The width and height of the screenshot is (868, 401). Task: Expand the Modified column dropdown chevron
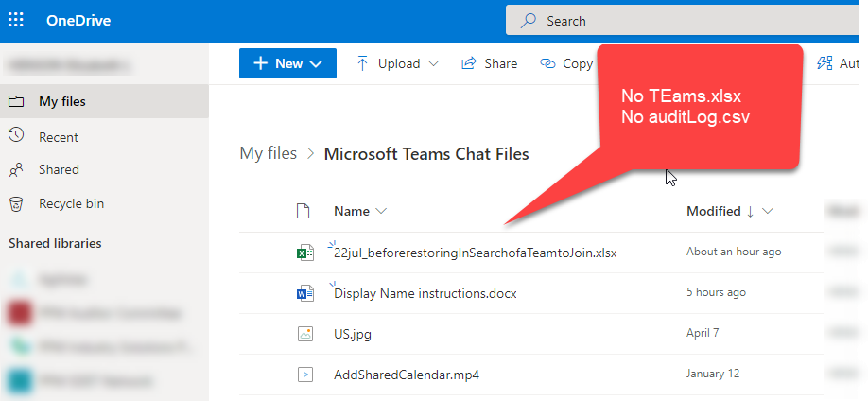[767, 211]
